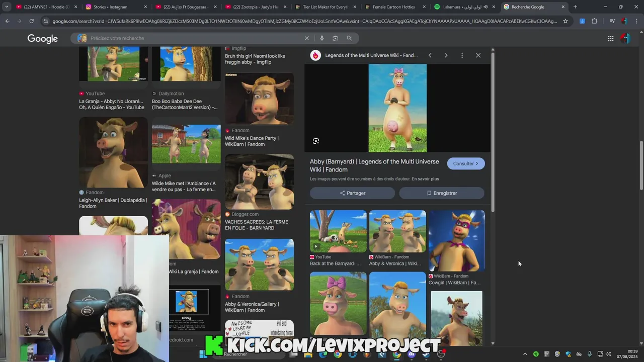Bookmark this page with the star icon
The image size is (644, 362).
point(566,21)
